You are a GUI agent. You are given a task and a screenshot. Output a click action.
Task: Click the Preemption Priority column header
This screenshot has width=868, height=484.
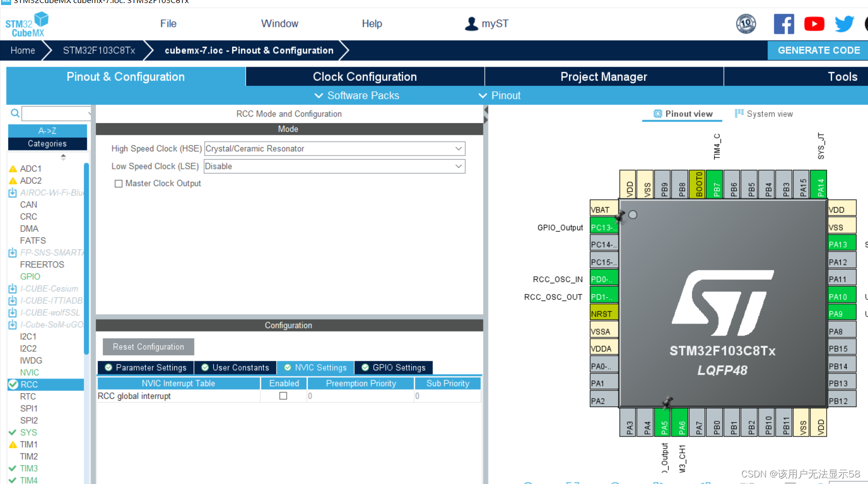point(361,384)
